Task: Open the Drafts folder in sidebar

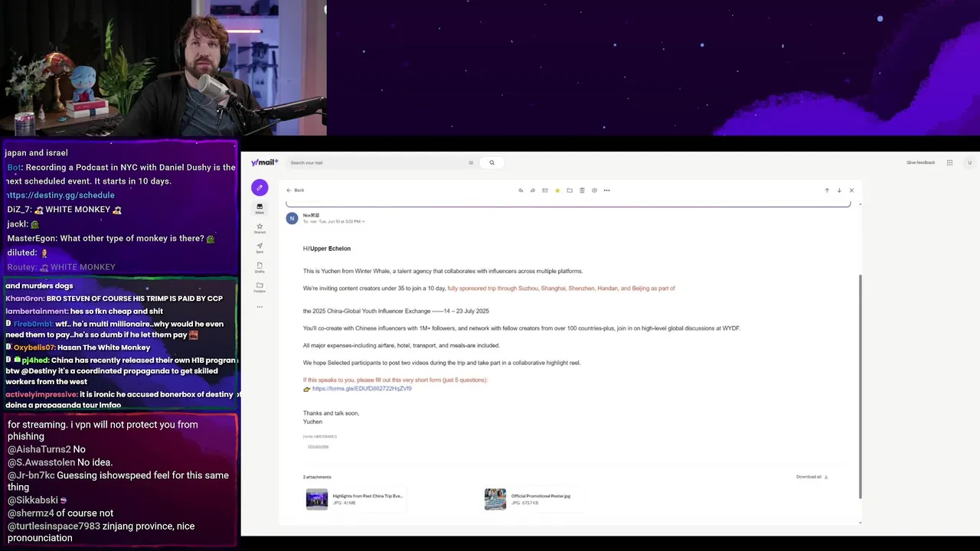Action: tap(260, 268)
